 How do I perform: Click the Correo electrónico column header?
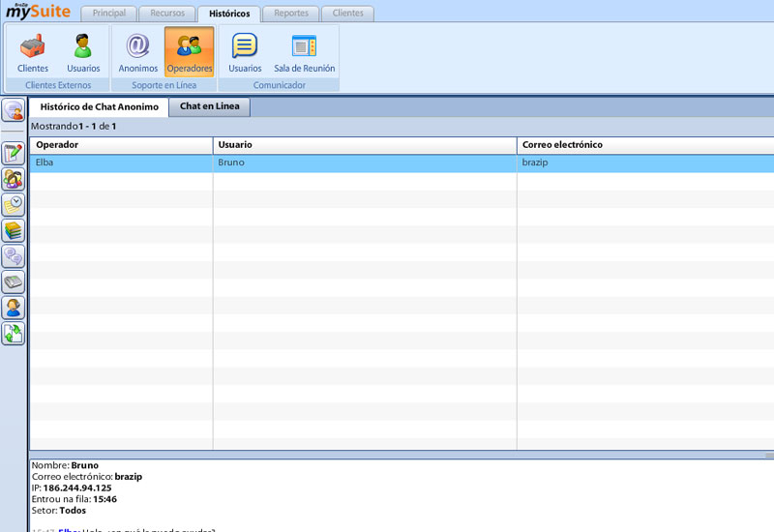644,145
